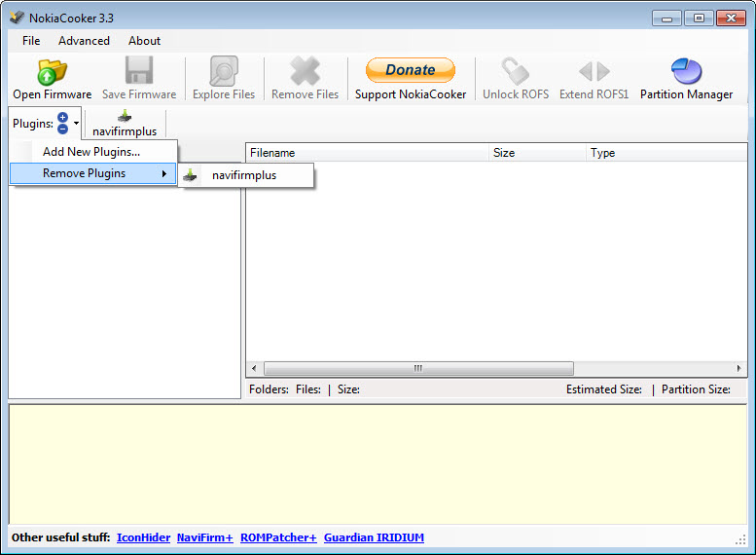The width and height of the screenshot is (756, 555).
Task: Choose Add New Plugins... menu entry
Action: 93,152
